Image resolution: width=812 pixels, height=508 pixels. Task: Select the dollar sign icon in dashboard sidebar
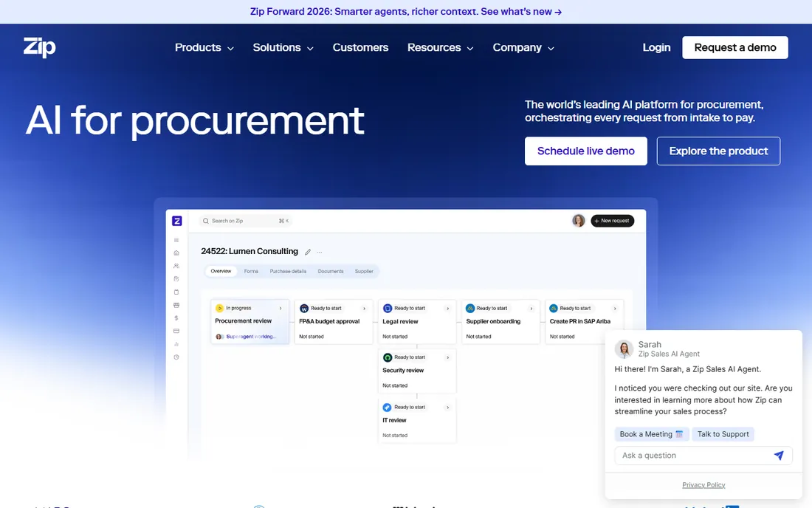click(176, 318)
